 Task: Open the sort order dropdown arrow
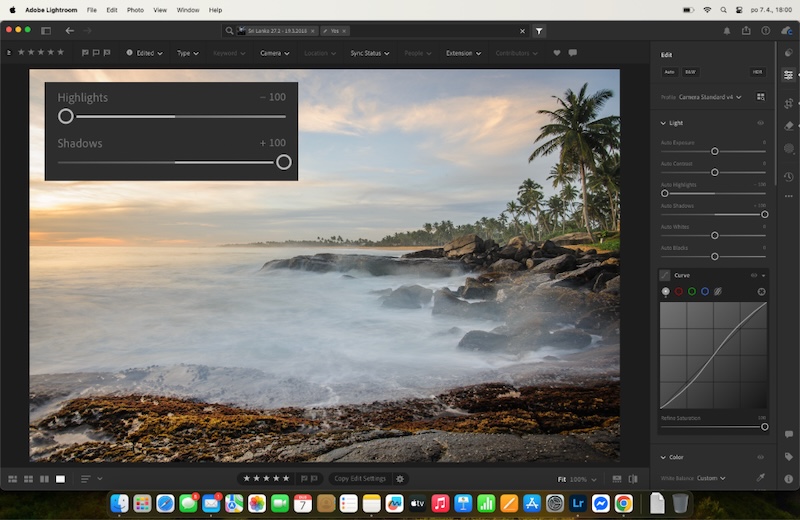tap(99, 479)
